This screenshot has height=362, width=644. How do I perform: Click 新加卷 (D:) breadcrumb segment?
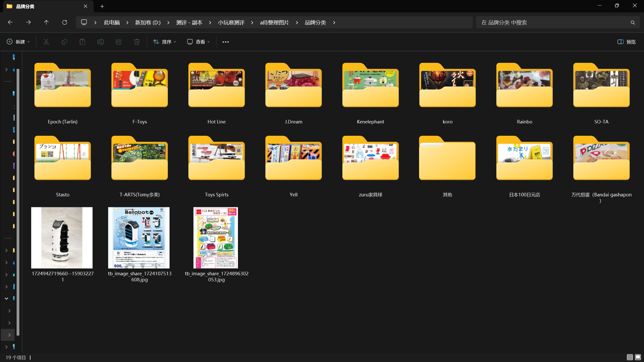148,23
